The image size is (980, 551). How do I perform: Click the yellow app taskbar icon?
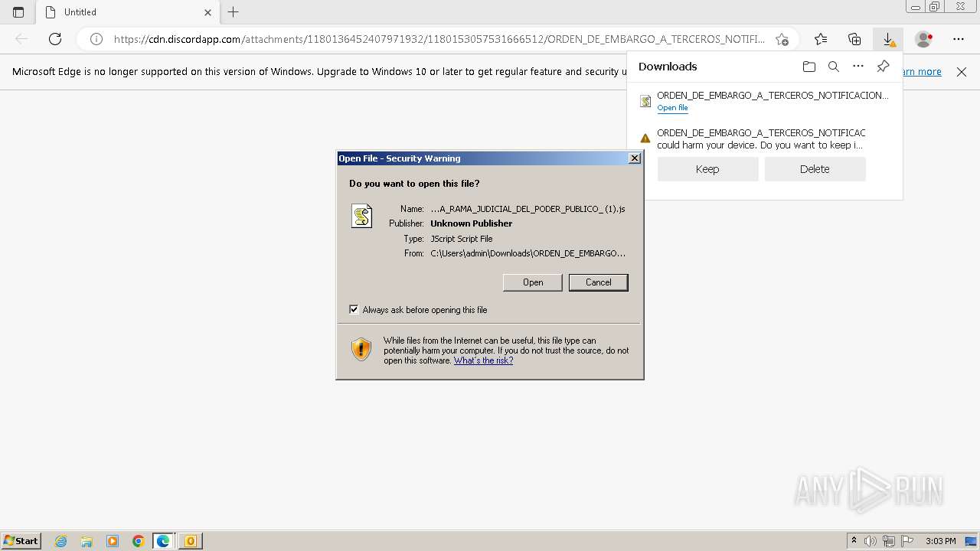(x=190, y=541)
